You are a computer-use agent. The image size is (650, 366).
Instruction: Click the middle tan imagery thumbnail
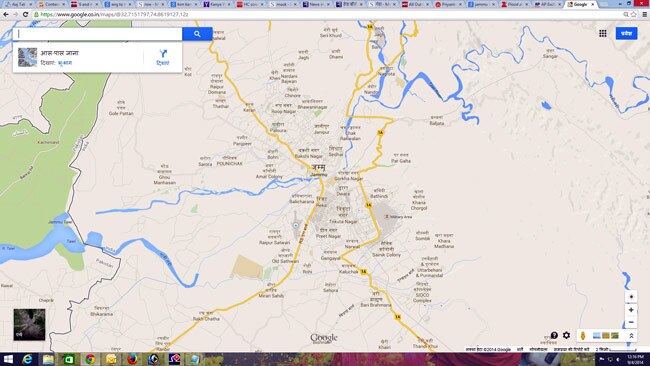(x=606, y=335)
